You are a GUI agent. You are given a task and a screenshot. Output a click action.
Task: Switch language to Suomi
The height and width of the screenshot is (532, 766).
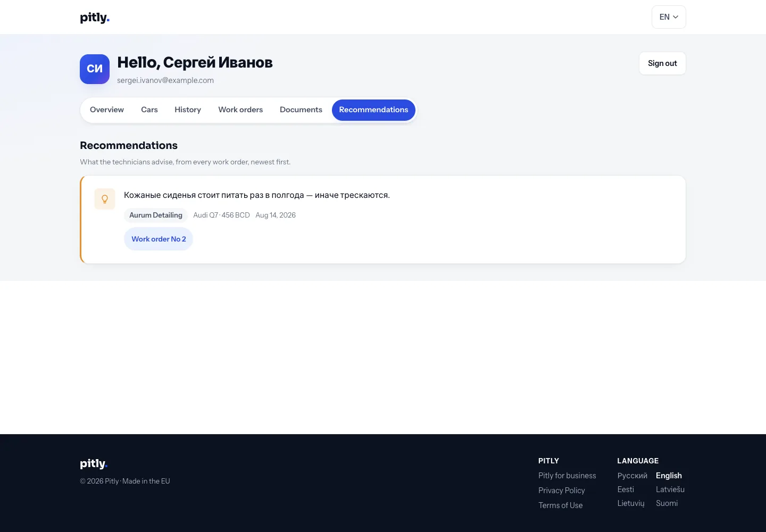pos(667,503)
